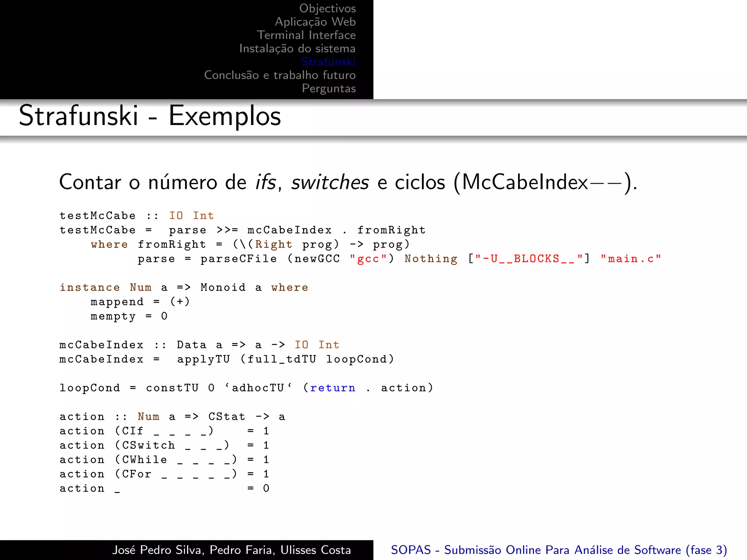Click the "main.c" string literal
Viewport: 747px width, 560px height.
[631, 258]
